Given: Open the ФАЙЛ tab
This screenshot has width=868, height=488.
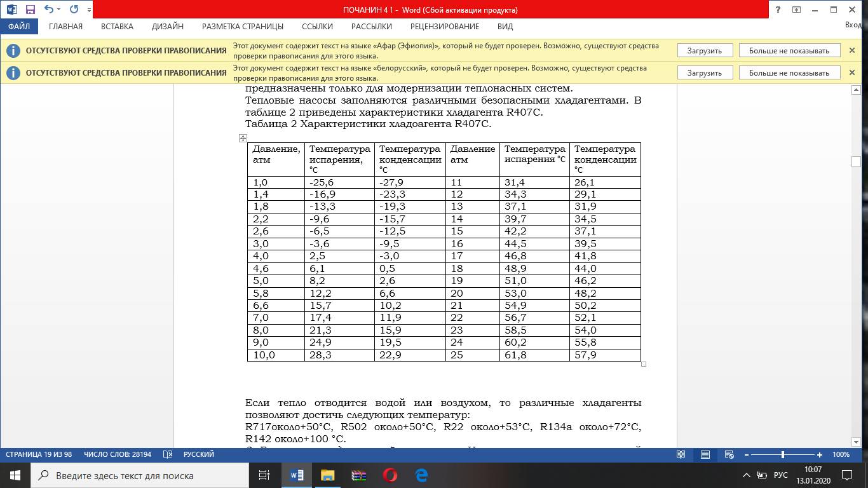Looking at the screenshot, I should pyautogui.click(x=19, y=27).
